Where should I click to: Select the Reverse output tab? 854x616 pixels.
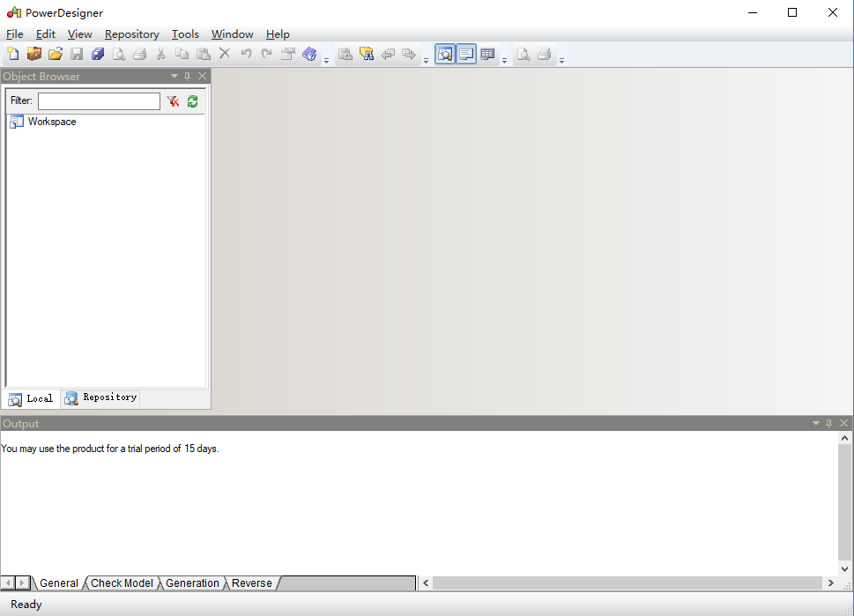(x=252, y=583)
